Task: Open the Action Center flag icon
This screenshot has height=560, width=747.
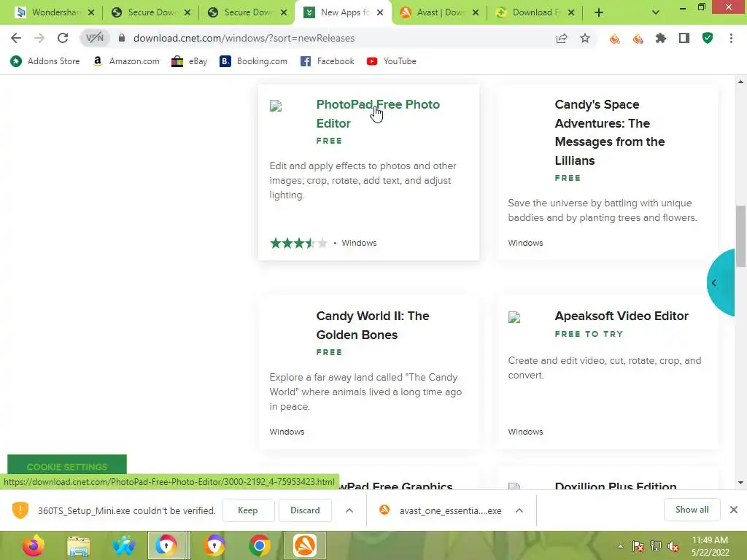Action: [x=638, y=547]
